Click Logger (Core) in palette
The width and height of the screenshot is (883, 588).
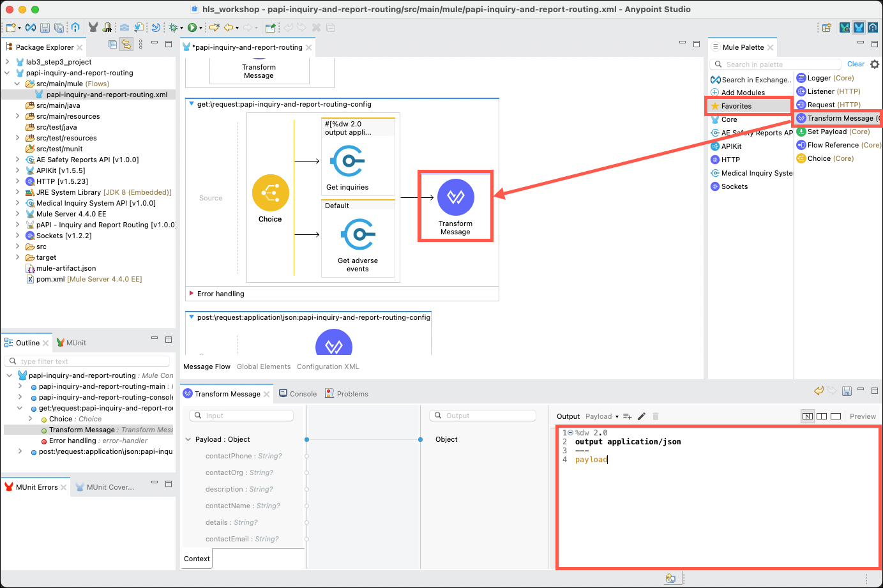coord(825,78)
